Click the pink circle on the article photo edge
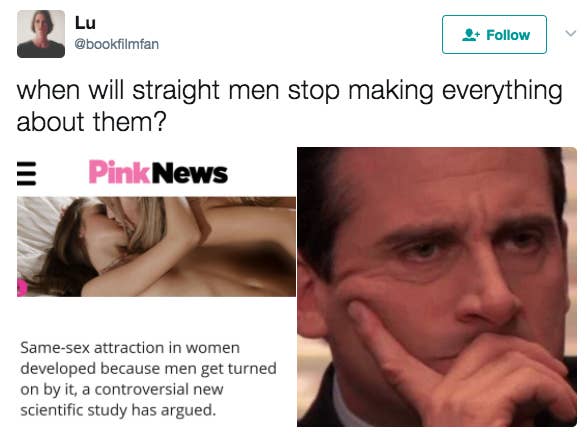 click(22, 287)
